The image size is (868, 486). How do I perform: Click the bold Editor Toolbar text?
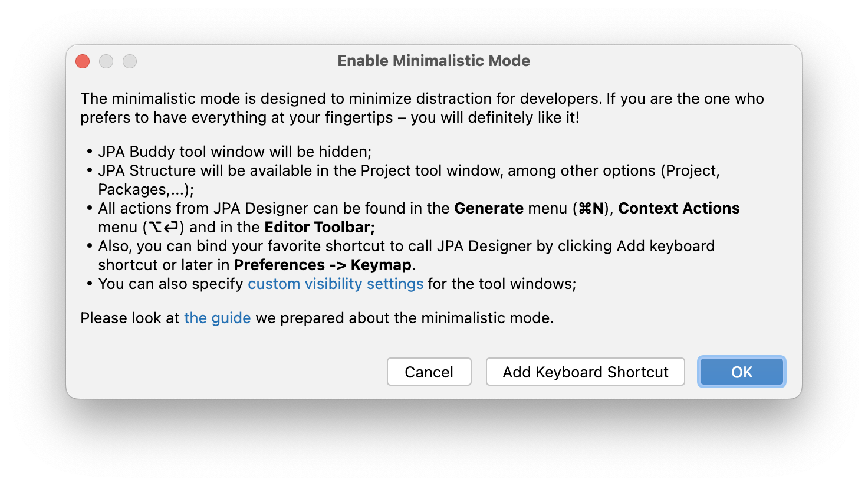[320, 227]
